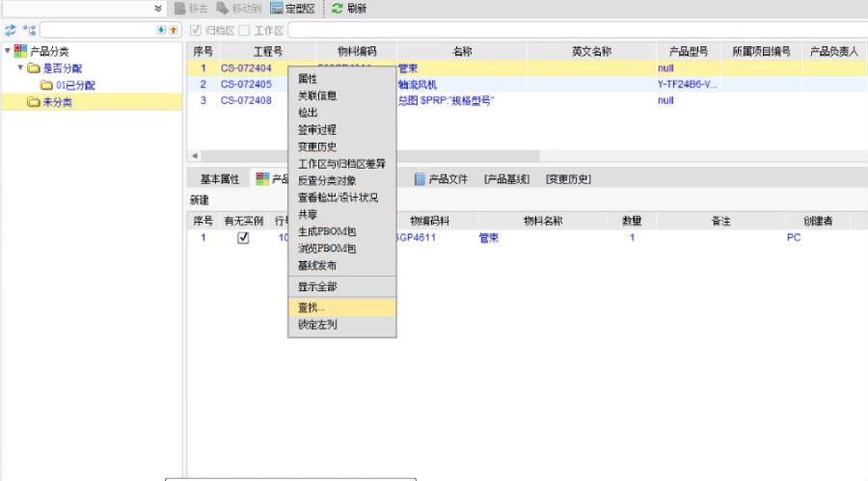868x481 pixels.
Task: Click the 移去 remove icon in the toolbar
Action: (179, 9)
